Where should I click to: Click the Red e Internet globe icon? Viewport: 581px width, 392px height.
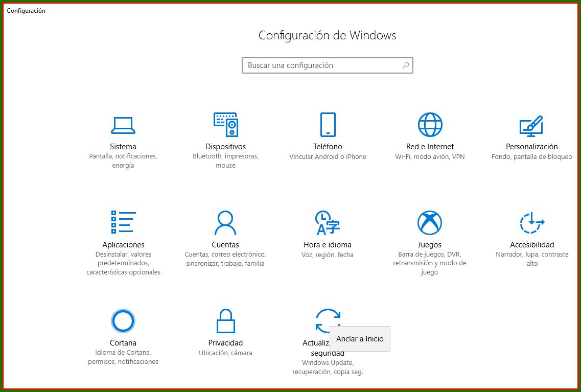pos(429,124)
